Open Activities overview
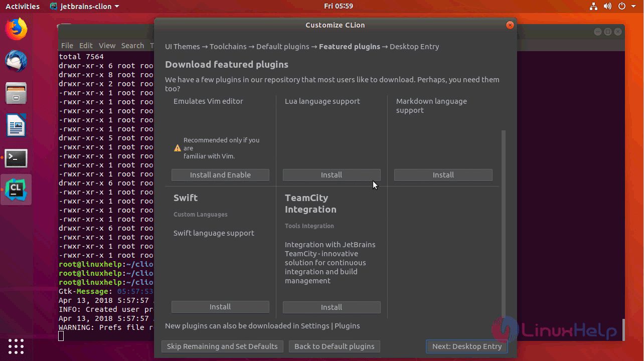Screen dimensions: 644x361 tap(23, 7)
